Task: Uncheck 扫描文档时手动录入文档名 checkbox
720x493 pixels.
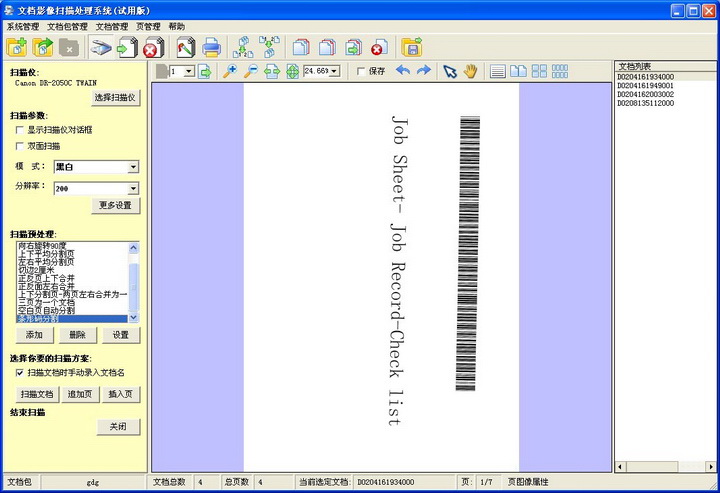Action: tap(20, 373)
